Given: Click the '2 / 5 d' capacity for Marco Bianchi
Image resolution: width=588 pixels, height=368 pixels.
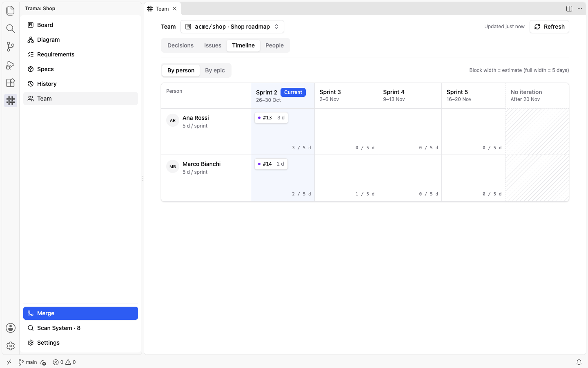Looking at the screenshot, I should click(301, 194).
